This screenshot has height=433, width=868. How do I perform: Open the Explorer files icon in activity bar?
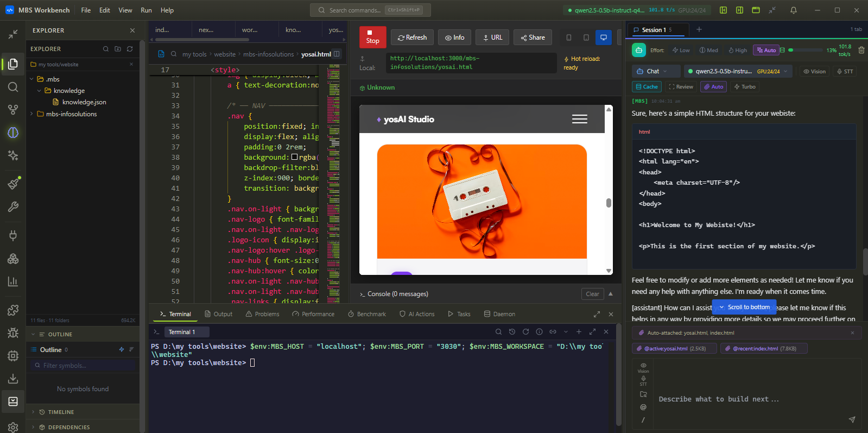point(13,64)
